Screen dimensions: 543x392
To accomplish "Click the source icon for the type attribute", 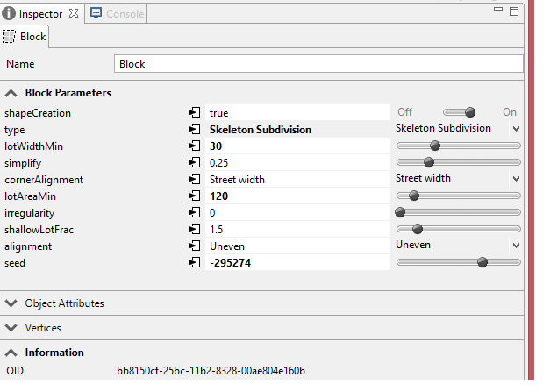I will click(x=194, y=129).
